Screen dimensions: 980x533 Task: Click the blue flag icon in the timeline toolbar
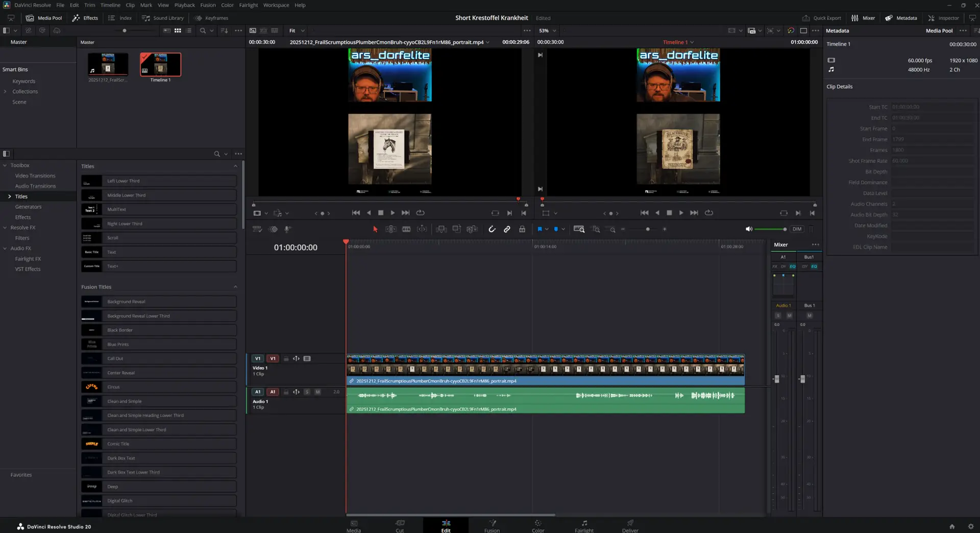tap(540, 229)
